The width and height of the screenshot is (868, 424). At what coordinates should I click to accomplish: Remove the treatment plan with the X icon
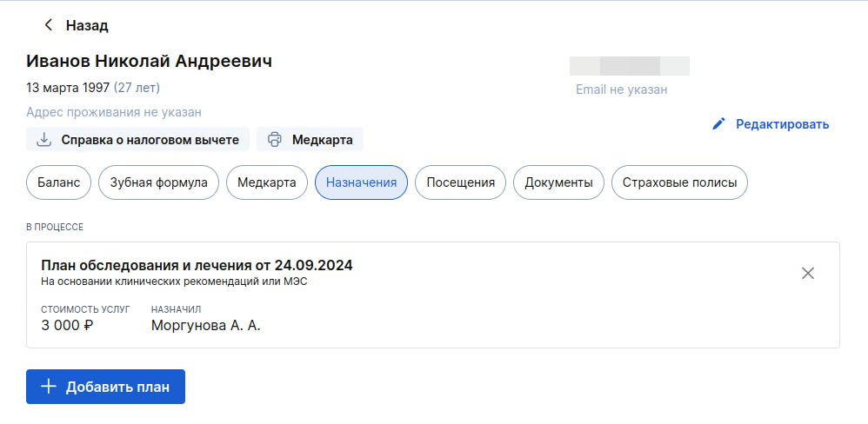(808, 274)
